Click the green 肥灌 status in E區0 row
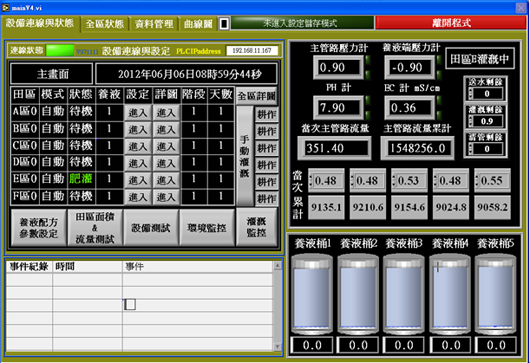Image resolution: width=530 pixels, height=363 pixels. tap(81, 179)
